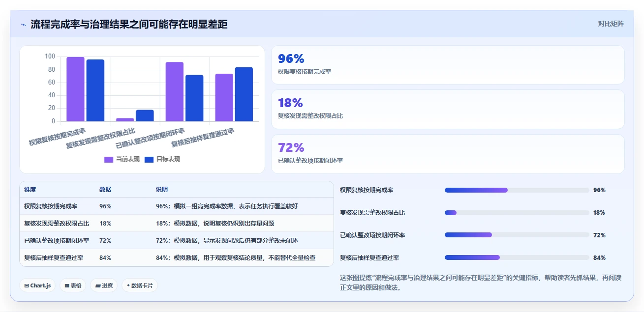Click the slanted chart axis label 权限复核按期完成率
Viewport: 644px width, 312px height.
tap(57, 136)
